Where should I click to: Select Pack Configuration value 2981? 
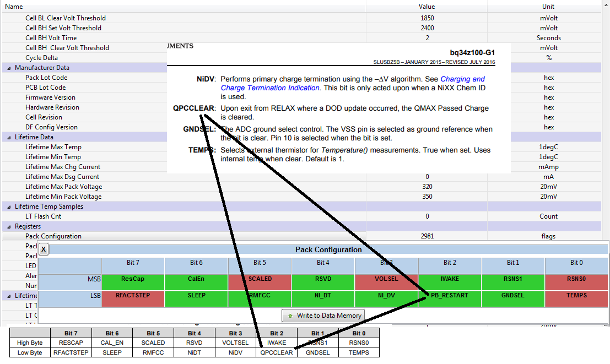pos(427,236)
